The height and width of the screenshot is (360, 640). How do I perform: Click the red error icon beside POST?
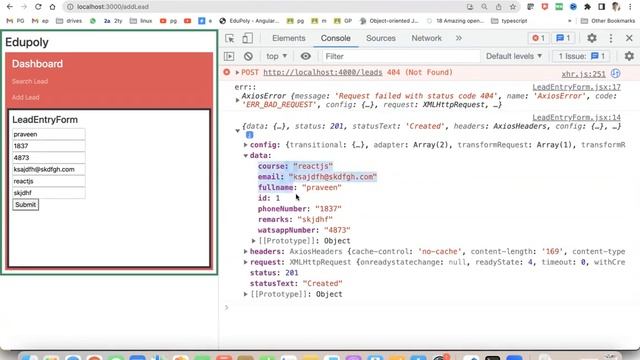point(227,72)
